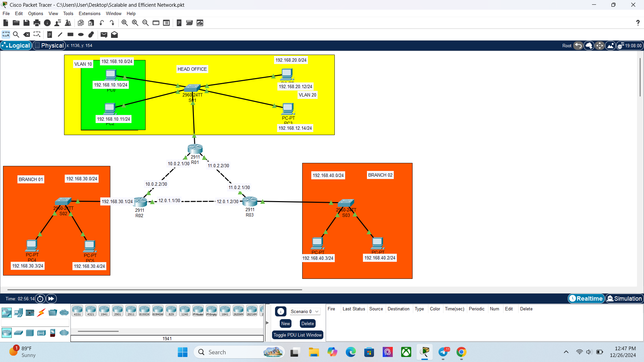Switch to Realtime mode
This screenshot has width=644, height=362.
[x=586, y=298]
